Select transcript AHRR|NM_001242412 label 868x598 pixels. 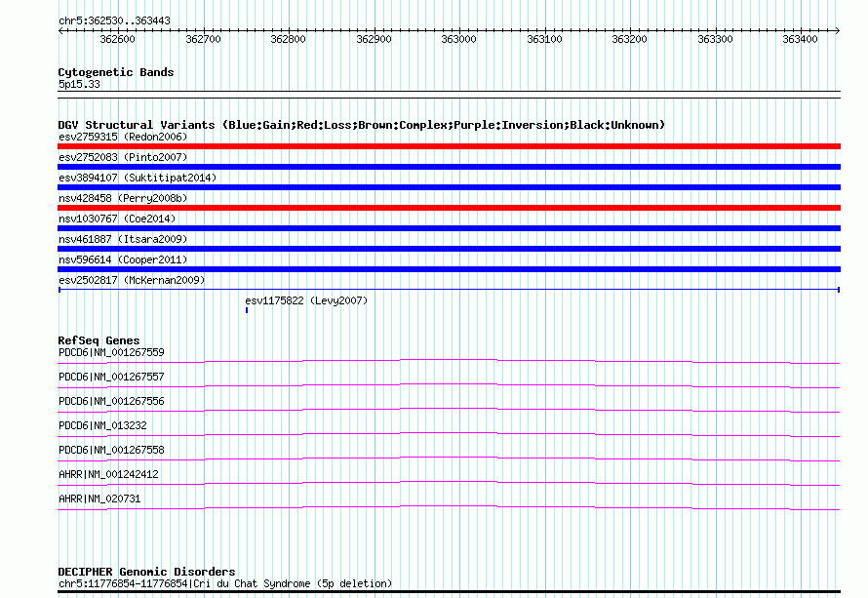[x=108, y=474]
